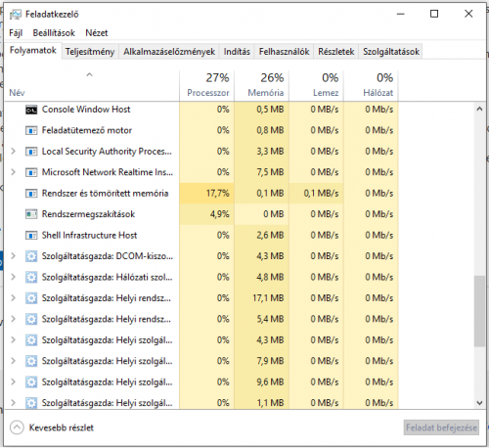The height and width of the screenshot is (448, 489).
Task: Select Feladatütemező motor process name
Action: tap(87, 130)
